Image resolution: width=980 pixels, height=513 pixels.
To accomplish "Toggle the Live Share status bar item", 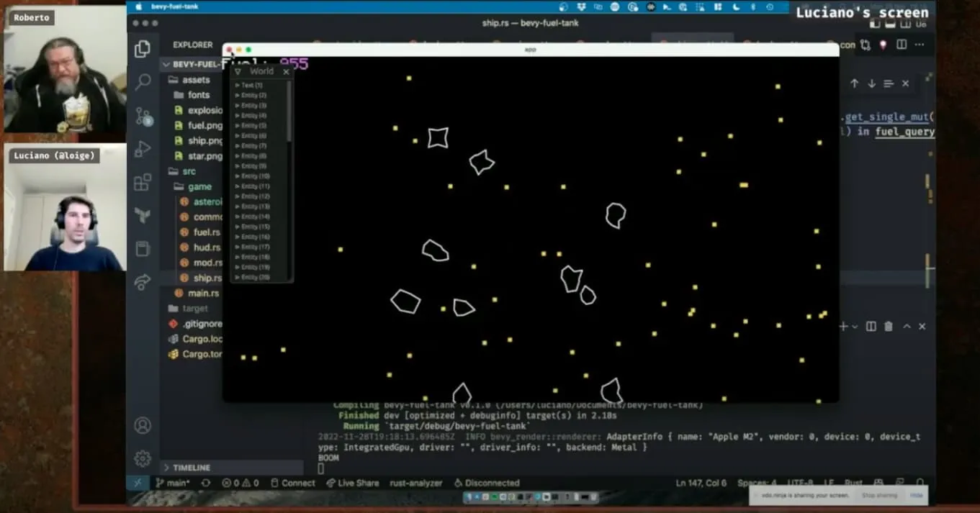I will point(353,483).
